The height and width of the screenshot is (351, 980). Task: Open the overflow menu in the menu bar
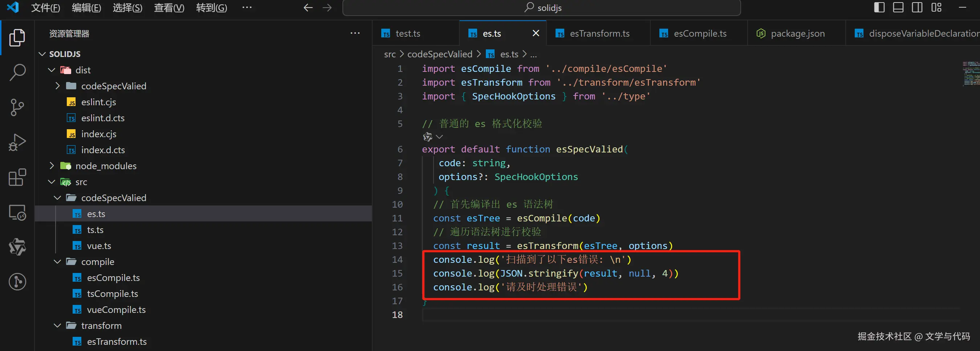pos(247,7)
